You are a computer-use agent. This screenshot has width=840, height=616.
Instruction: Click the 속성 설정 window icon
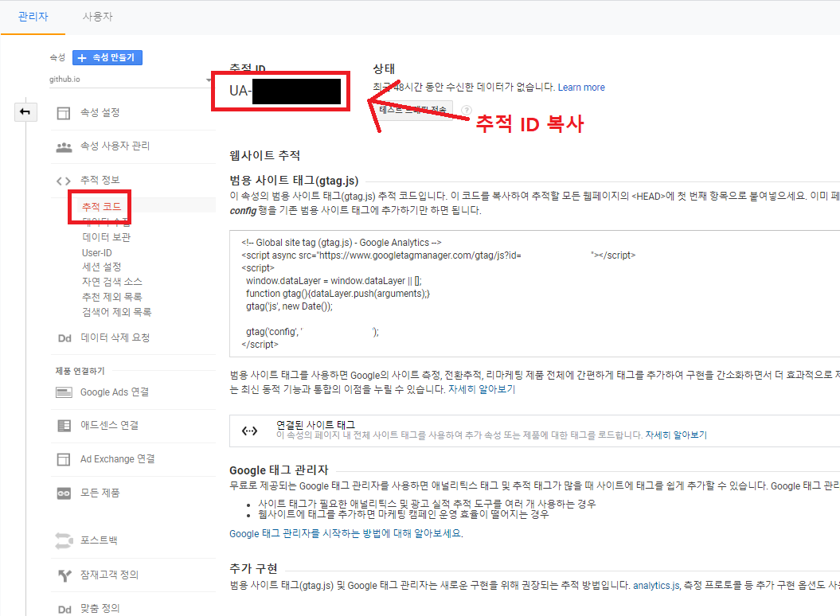[64, 113]
